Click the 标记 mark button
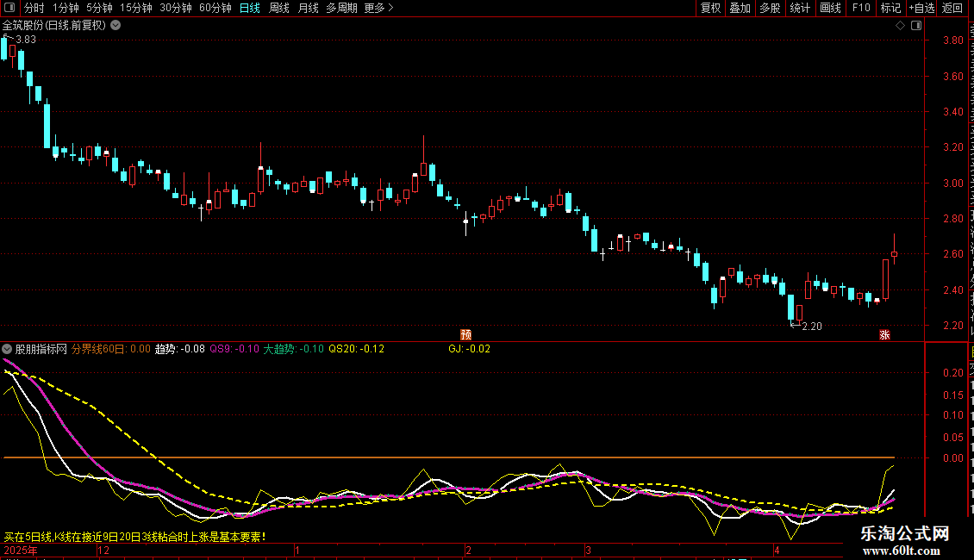The image size is (974, 560). (x=890, y=8)
